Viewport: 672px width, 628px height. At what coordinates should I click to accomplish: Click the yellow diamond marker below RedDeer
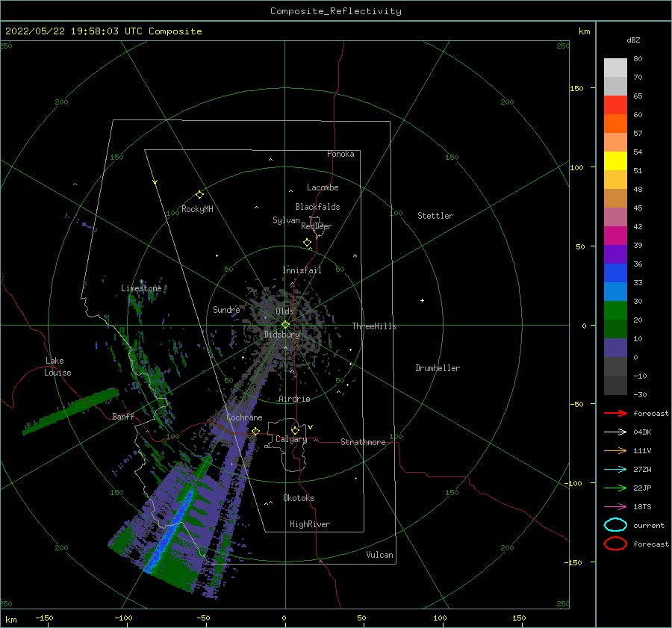point(307,243)
